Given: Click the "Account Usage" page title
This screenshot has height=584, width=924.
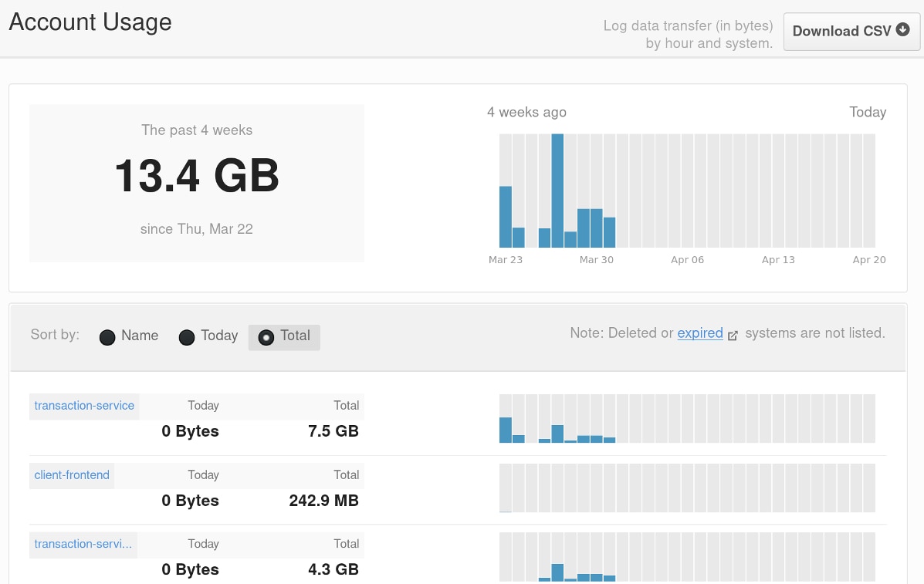Looking at the screenshot, I should (90, 22).
